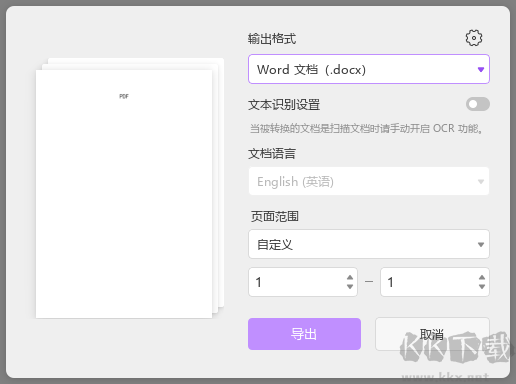Viewport: 516px width, 384px height.
Task: Click the 文本识别设置 label text
Action: 284,105
